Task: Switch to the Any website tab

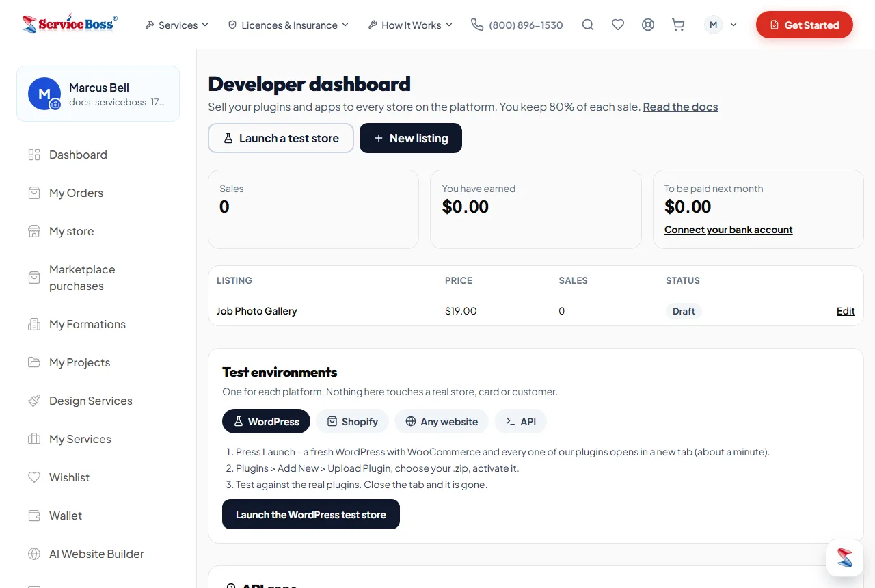Action: pos(442,421)
